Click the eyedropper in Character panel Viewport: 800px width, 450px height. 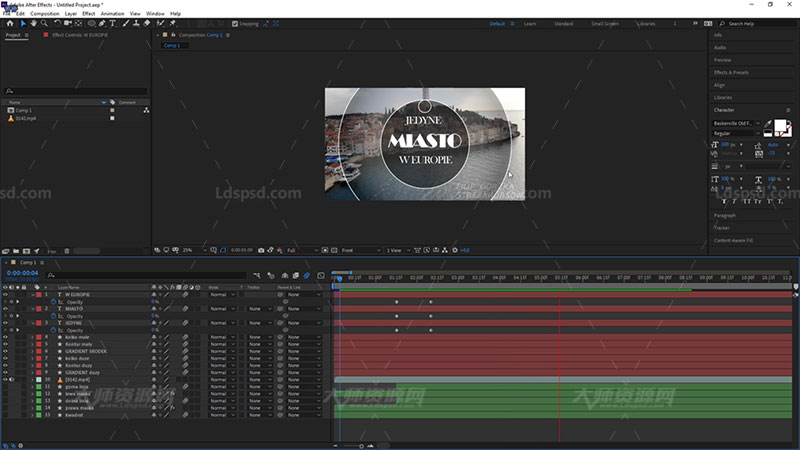(x=768, y=123)
